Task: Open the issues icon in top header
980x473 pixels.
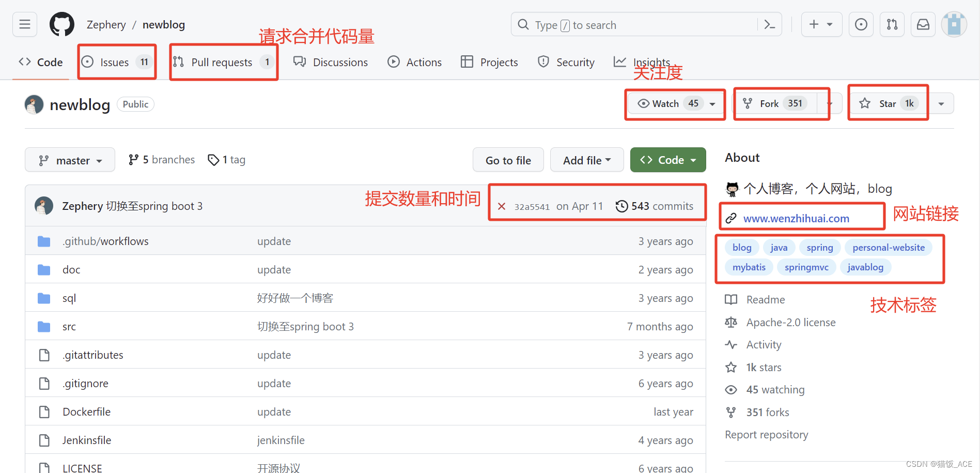Action: click(861, 24)
